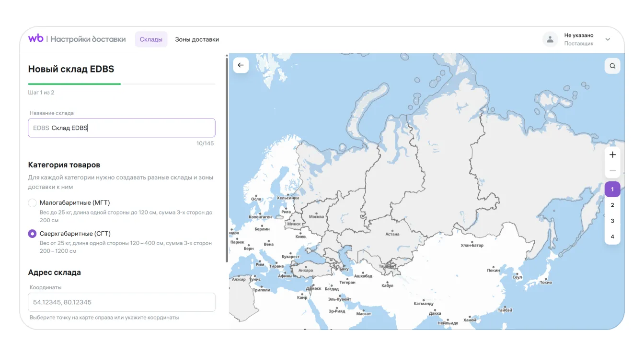
Task: Click the Настройки доставки title link
Action: click(88, 39)
